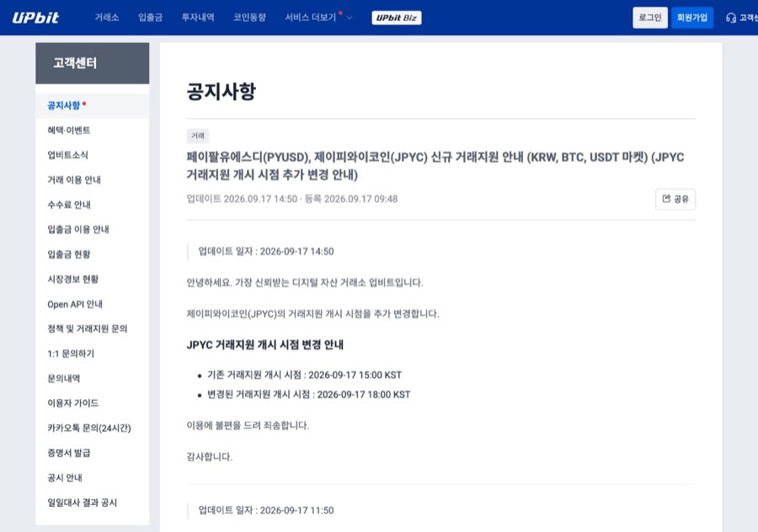Viewport: 758px width, 532px height.
Task: Click the 고객센터 sidebar header
Action: 93,63
